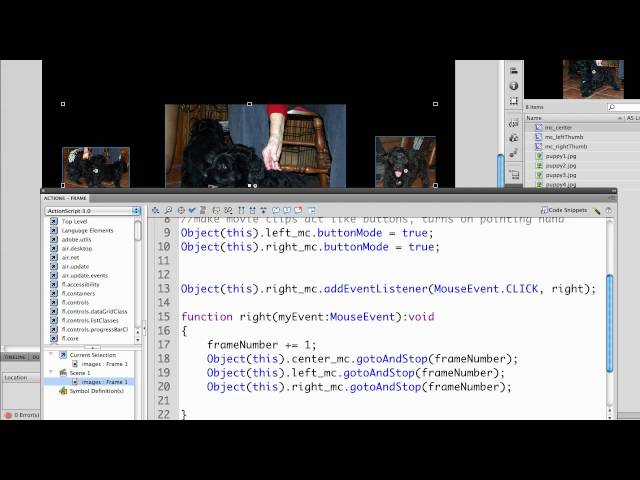The image size is (640, 480).
Task: Click line 13 addEventListener code
Action: coord(389,289)
